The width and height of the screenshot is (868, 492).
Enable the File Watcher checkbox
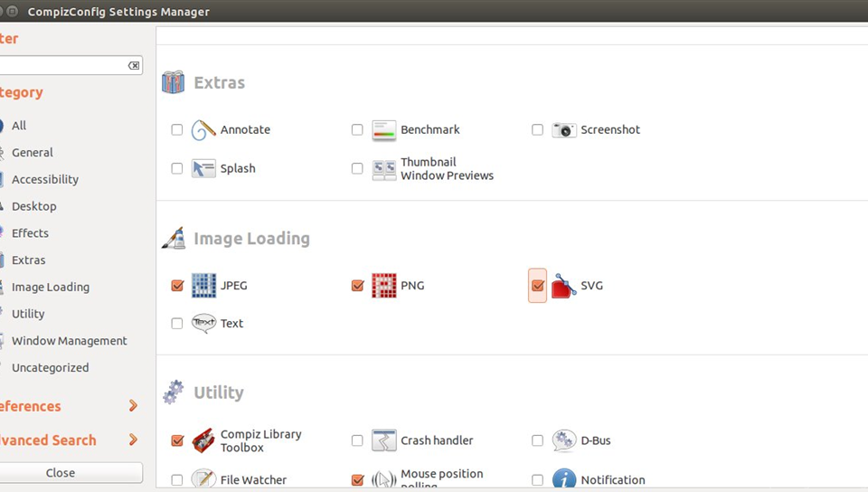(176, 480)
